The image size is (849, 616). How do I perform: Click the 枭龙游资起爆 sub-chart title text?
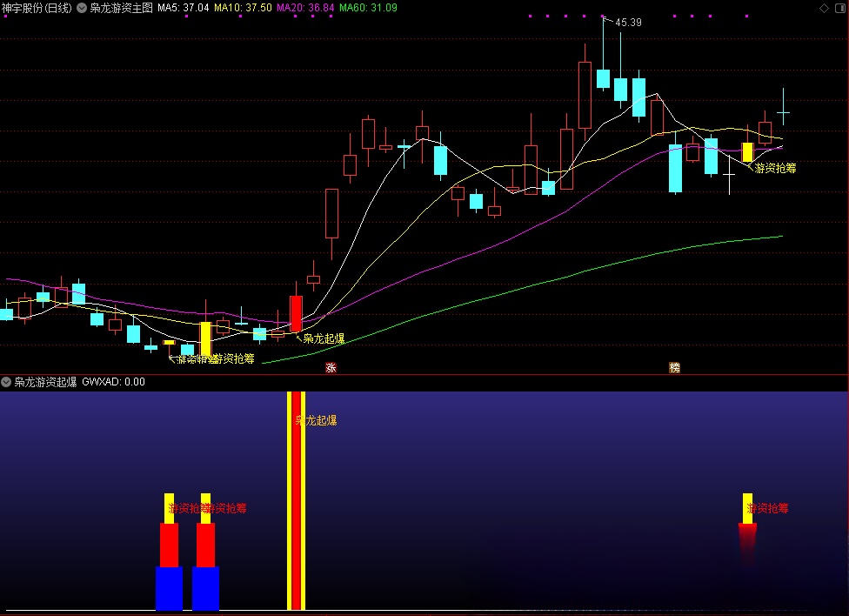point(45,382)
